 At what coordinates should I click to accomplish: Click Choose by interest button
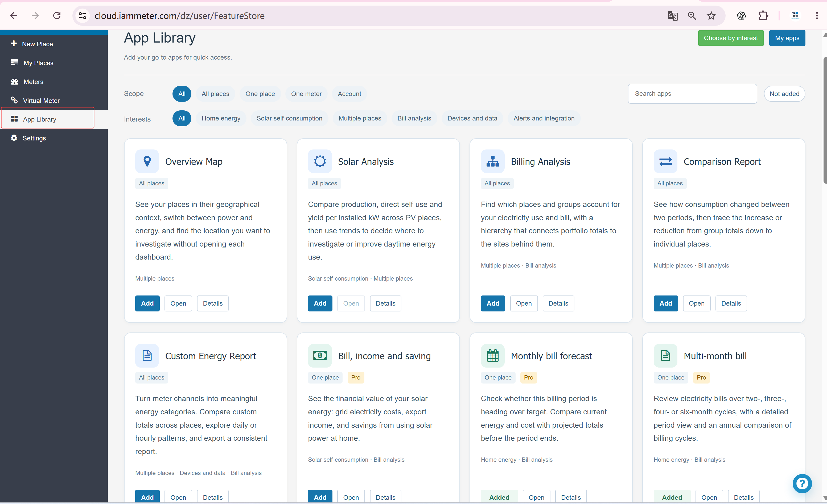tap(731, 38)
